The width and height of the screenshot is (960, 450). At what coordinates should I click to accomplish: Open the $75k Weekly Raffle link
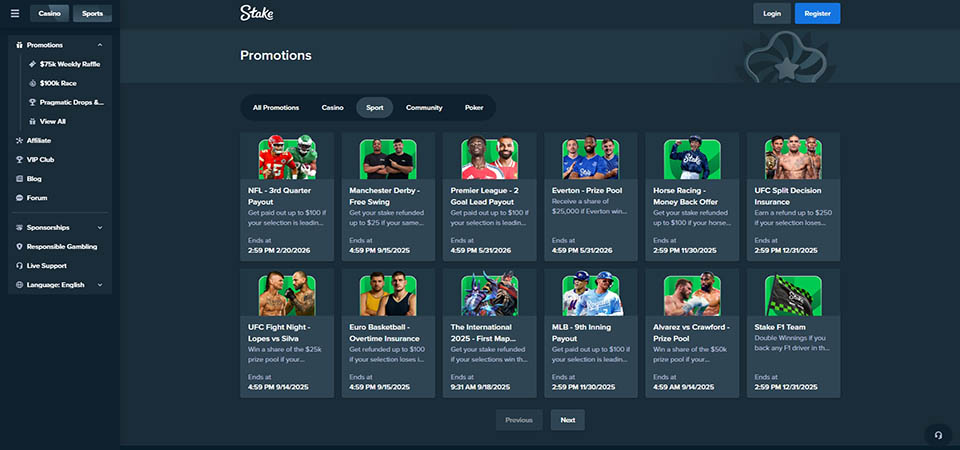(70, 64)
